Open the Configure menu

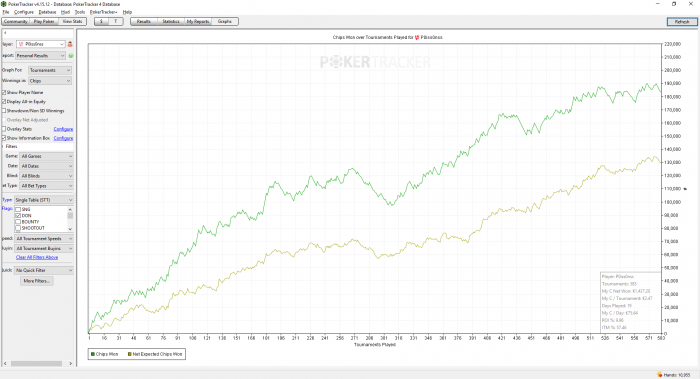(24, 12)
